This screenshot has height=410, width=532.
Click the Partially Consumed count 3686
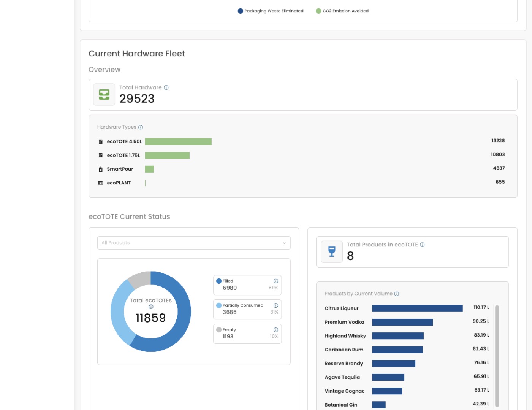tap(230, 312)
